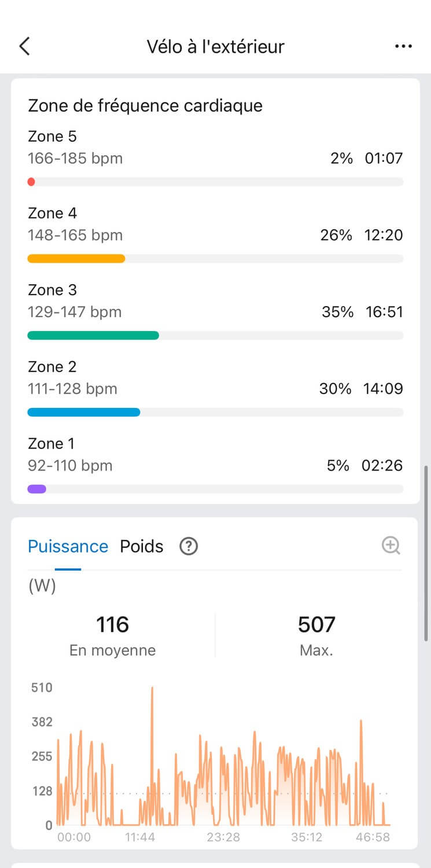Screen dimensions: 431x868
Task: Tap the Zone 5 red progress dot
Action: pos(31,182)
